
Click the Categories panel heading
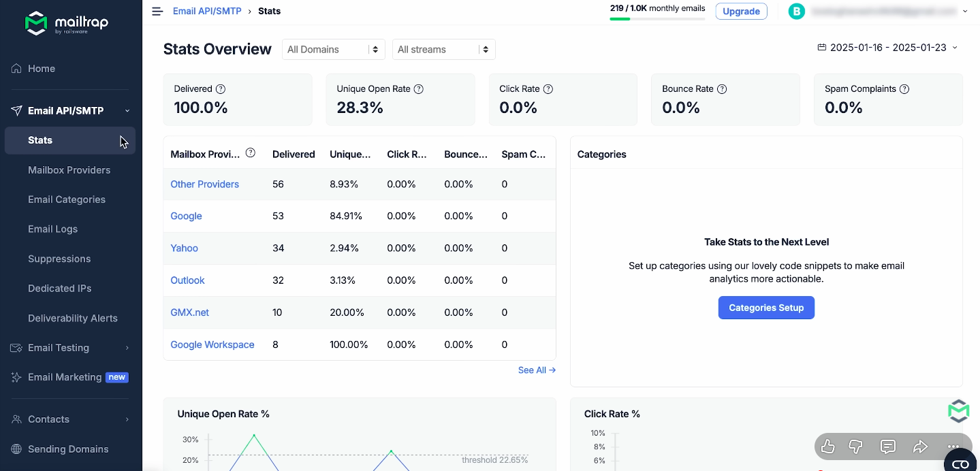[x=601, y=155]
